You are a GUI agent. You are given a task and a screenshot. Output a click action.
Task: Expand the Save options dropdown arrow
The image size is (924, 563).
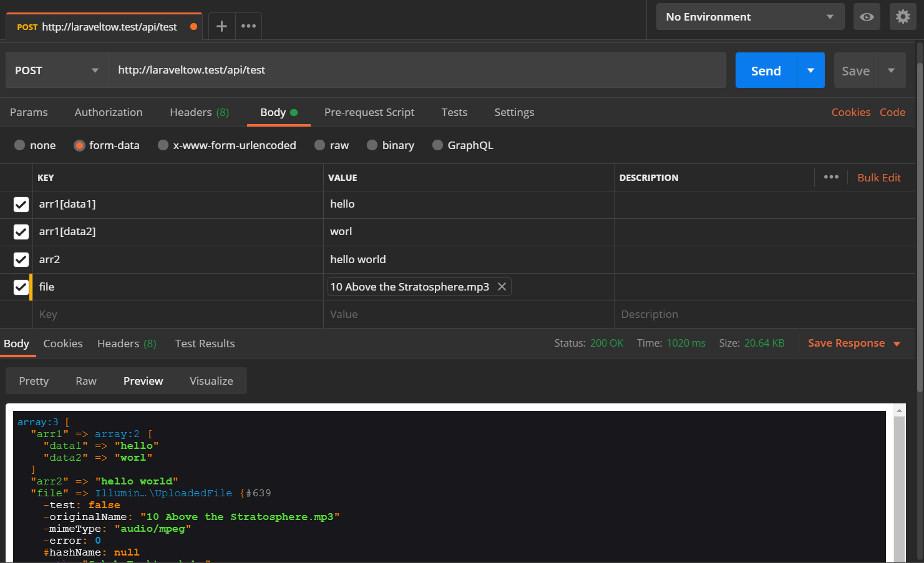coord(892,70)
